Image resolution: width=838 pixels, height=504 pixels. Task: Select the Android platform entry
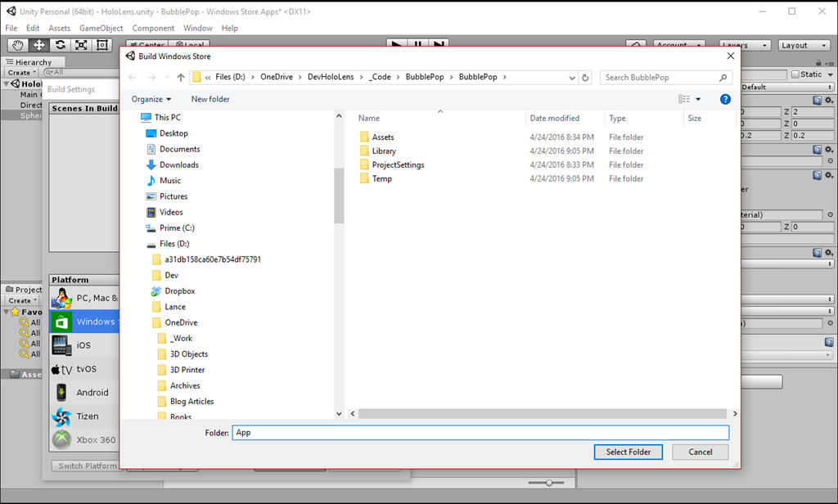coord(84,392)
